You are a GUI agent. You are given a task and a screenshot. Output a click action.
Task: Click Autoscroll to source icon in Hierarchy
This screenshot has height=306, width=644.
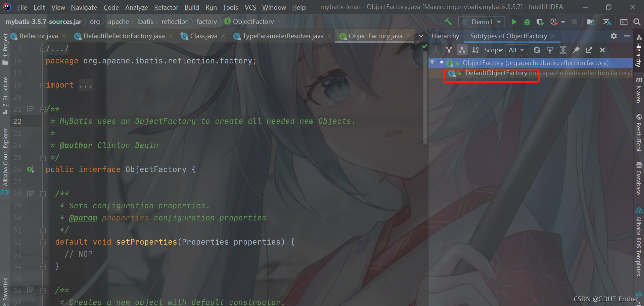tap(550, 50)
